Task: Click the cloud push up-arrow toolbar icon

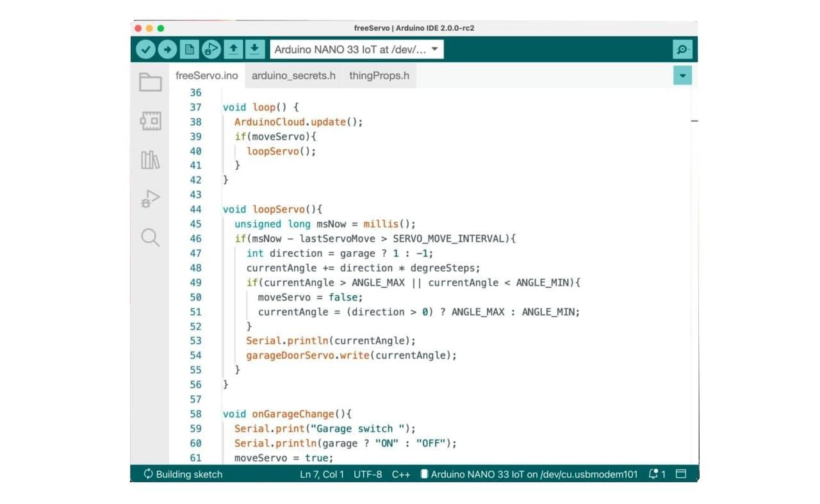Action: coord(234,49)
